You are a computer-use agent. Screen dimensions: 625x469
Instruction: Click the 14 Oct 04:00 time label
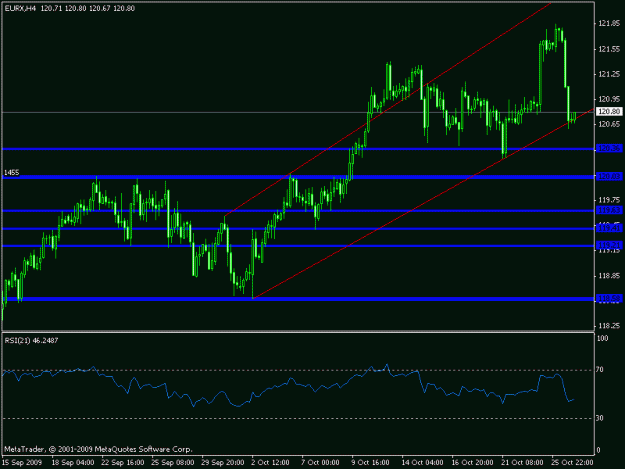coord(423,463)
